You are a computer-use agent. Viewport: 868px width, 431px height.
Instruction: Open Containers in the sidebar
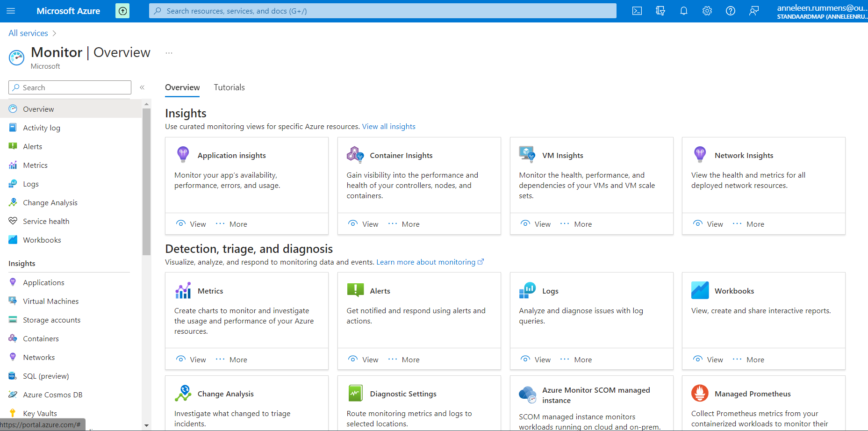point(71,338)
